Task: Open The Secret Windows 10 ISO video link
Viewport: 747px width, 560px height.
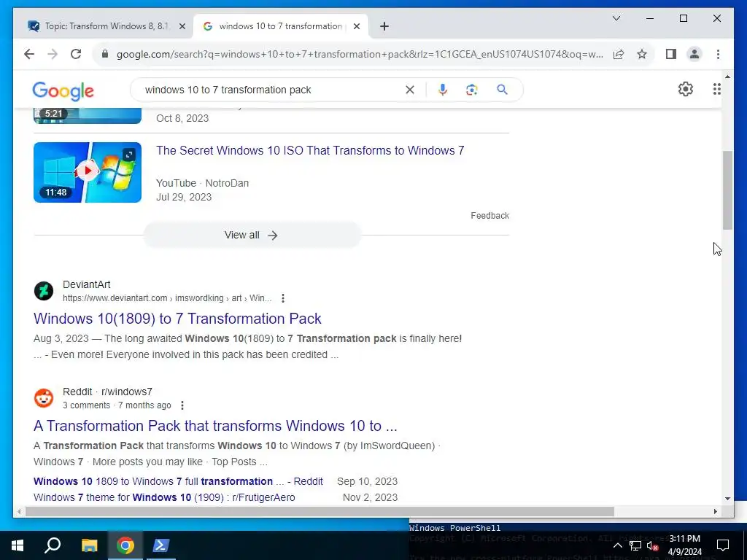Action: (310, 150)
